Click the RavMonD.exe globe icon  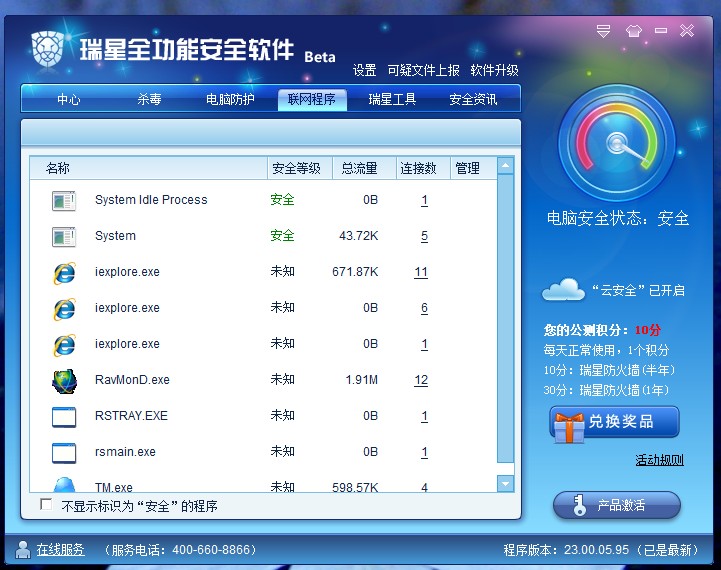click(x=64, y=381)
